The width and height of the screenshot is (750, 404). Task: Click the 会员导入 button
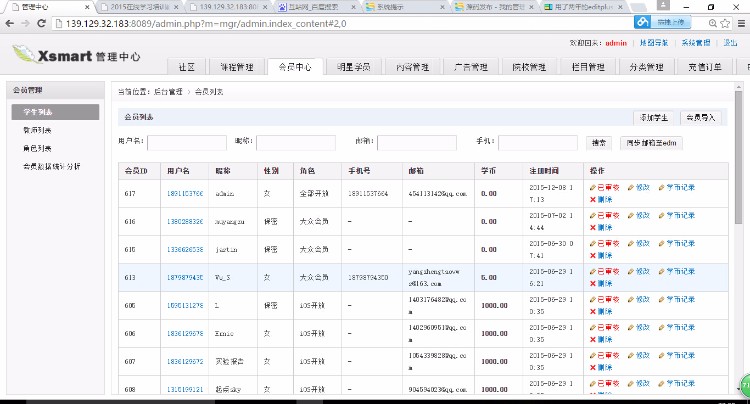click(700, 118)
